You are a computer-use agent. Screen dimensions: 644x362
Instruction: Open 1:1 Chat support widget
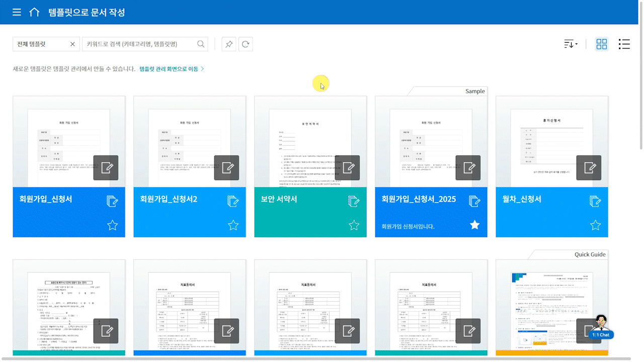[x=600, y=327]
